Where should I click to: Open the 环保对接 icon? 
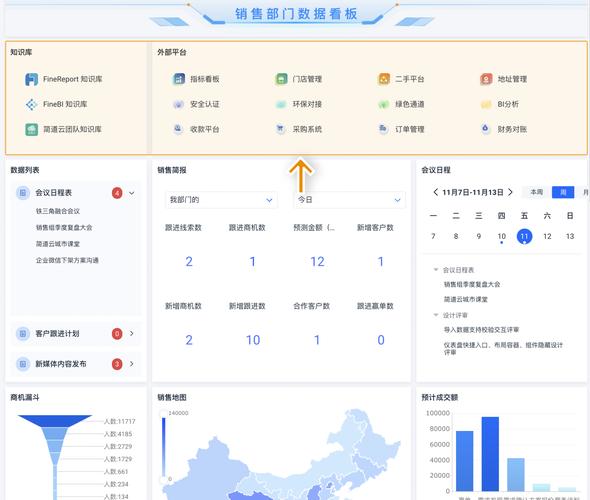(x=281, y=104)
